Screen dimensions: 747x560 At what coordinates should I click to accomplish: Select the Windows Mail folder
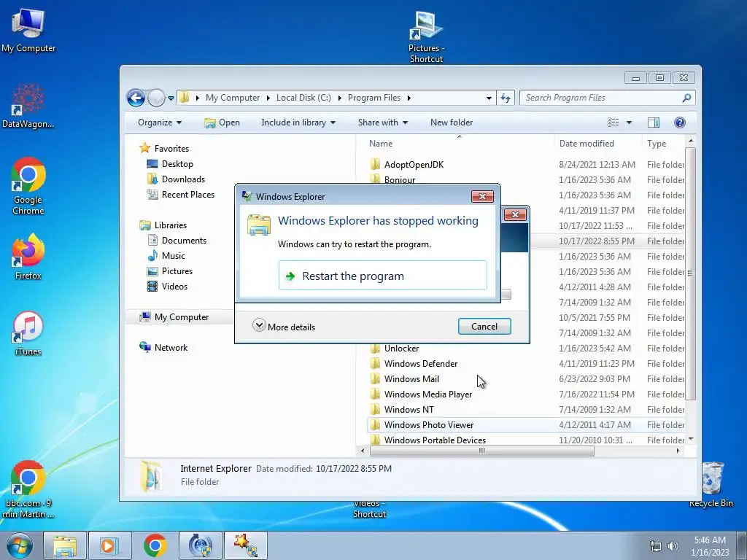[404, 379]
